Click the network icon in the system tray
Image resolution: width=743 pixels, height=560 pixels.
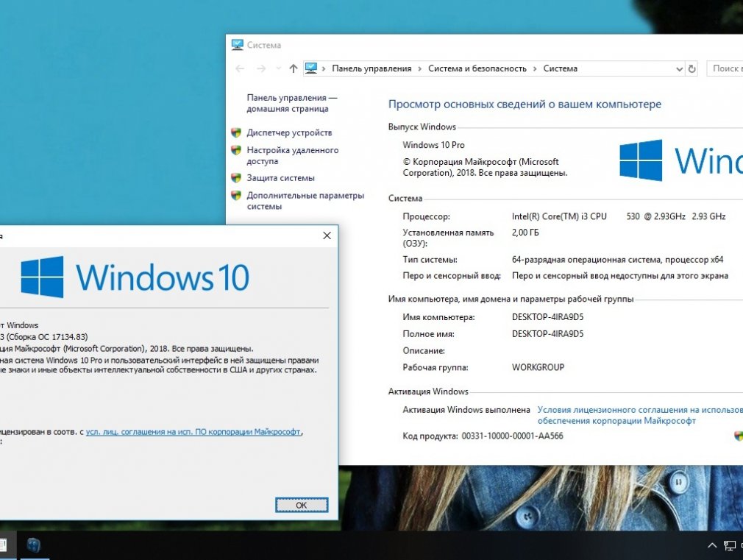(730, 546)
